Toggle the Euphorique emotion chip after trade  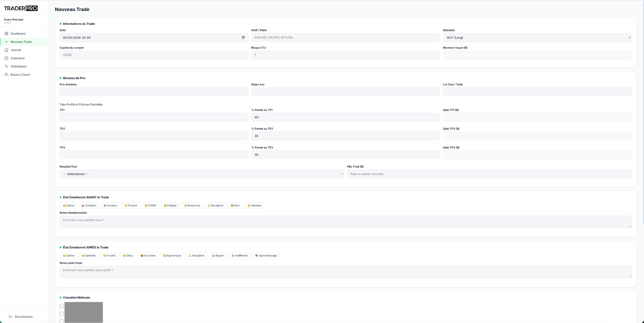click(x=172, y=256)
